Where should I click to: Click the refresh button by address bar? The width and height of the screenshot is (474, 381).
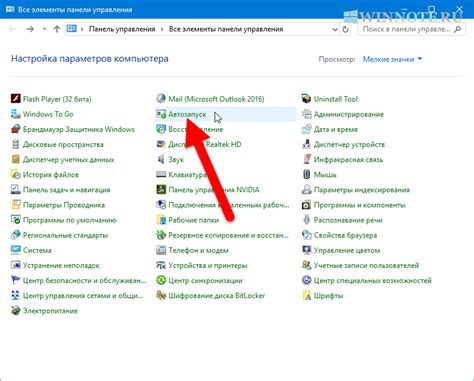[x=345, y=29]
